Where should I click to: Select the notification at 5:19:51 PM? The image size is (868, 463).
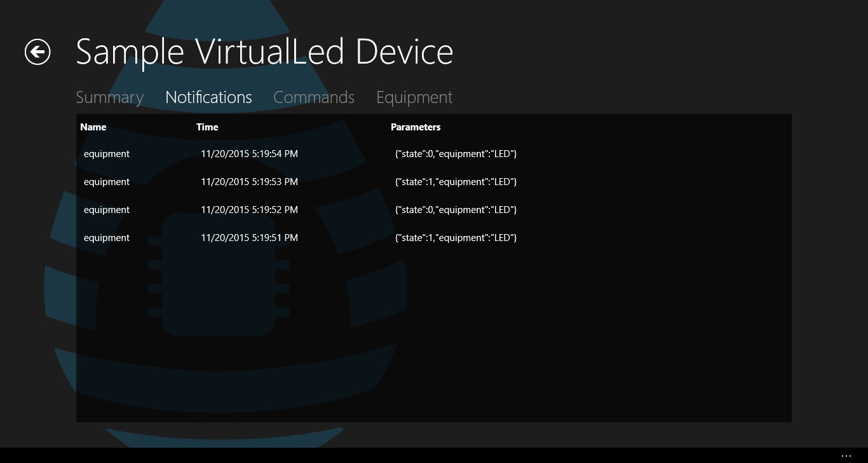coord(249,238)
